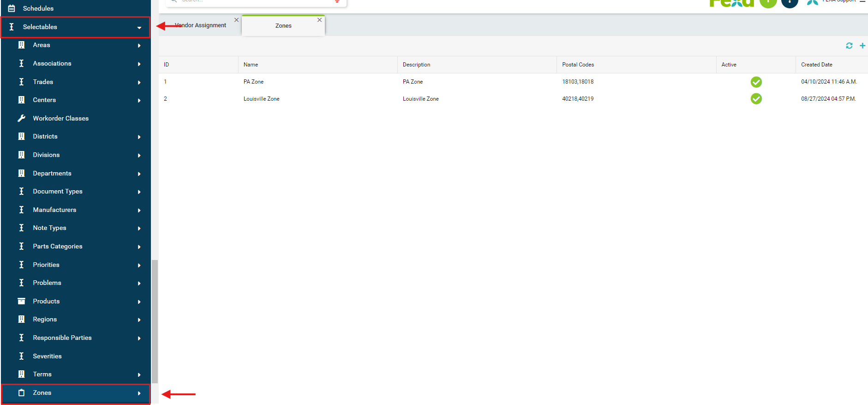Click the refresh icon above the table
This screenshot has height=405, width=868.
(x=849, y=46)
